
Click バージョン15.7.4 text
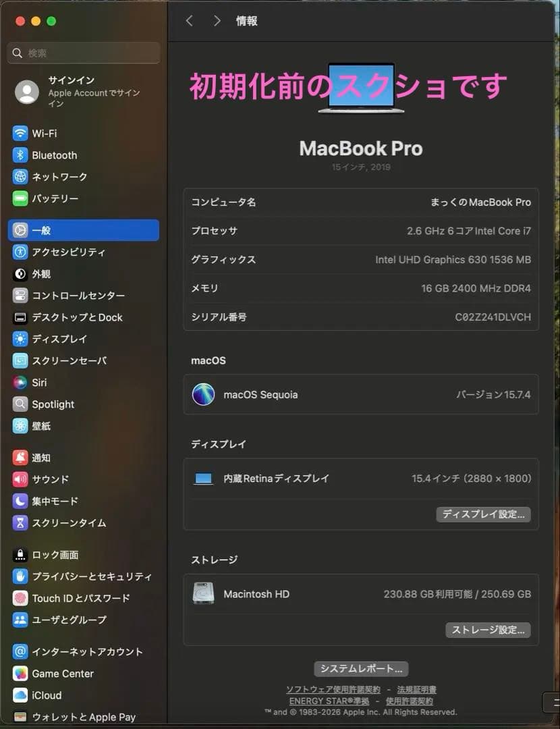pyautogui.click(x=493, y=395)
